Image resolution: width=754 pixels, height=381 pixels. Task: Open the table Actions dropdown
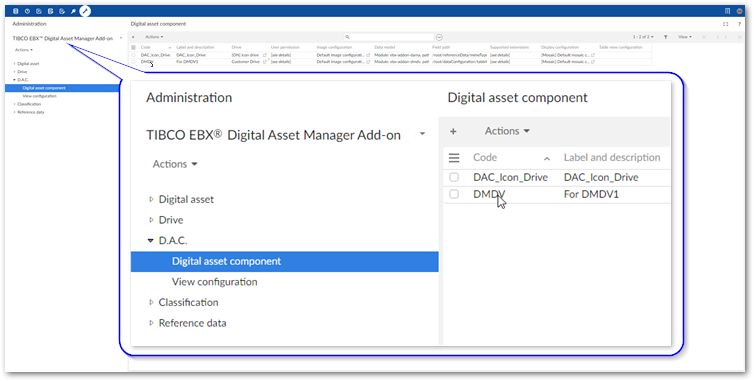click(154, 37)
